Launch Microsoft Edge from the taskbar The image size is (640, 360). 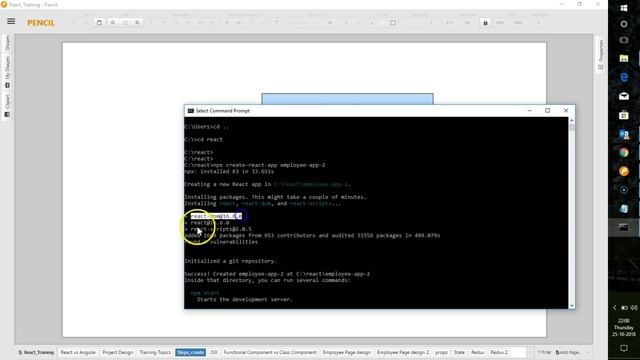(x=624, y=77)
